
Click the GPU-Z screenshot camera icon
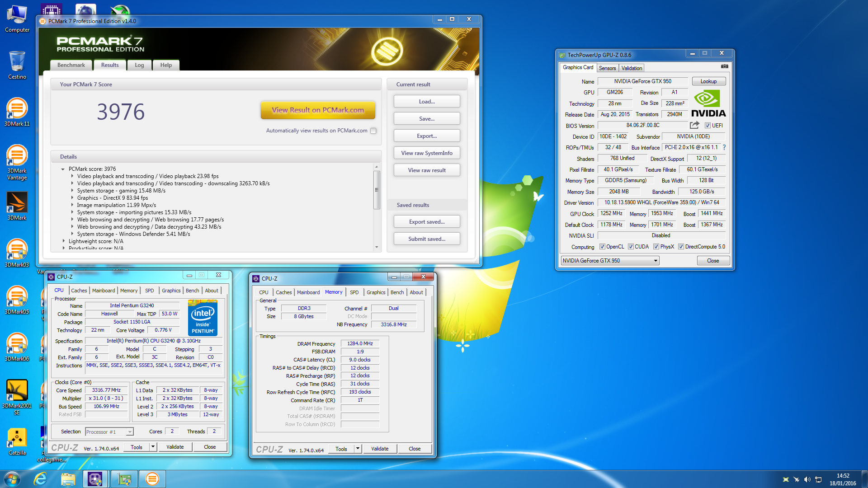point(725,66)
